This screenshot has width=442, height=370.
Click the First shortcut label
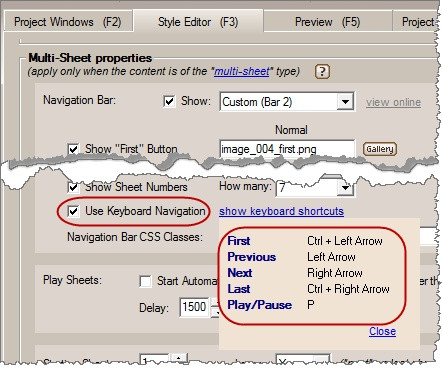point(239,241)
